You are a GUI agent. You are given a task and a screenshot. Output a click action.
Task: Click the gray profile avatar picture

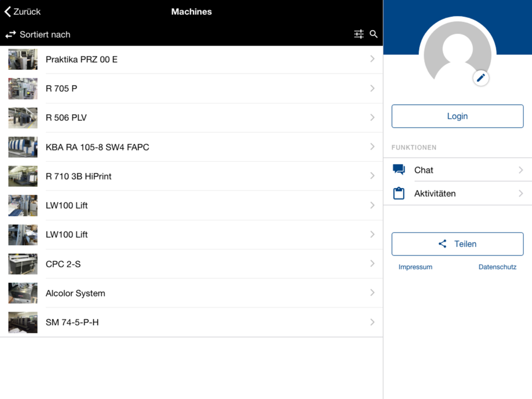pyautogui.click(x=456, y=53)
